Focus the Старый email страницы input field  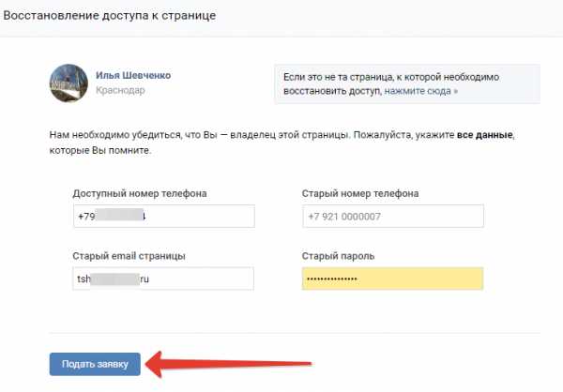pyautogui.click(x=163, y=279)
